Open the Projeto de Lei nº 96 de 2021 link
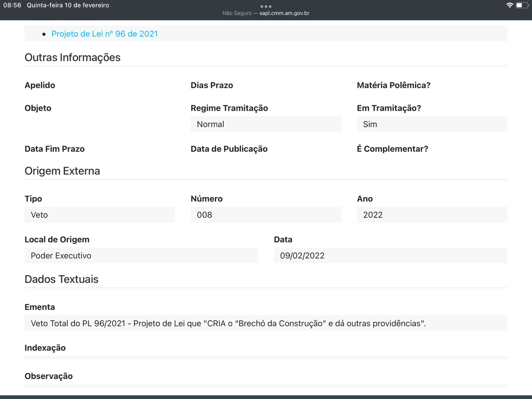Screen dimensions: 532x399 [x=104, y=34]
